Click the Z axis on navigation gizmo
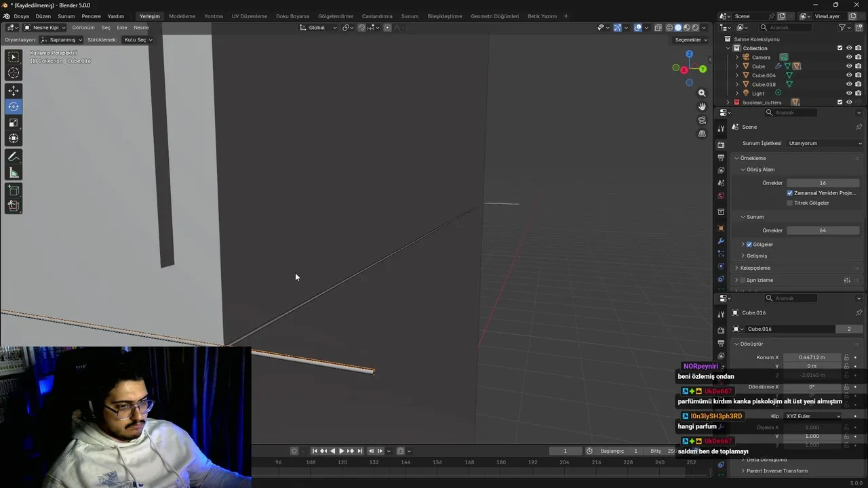The image size is (868, 488). tap(689, 54)
